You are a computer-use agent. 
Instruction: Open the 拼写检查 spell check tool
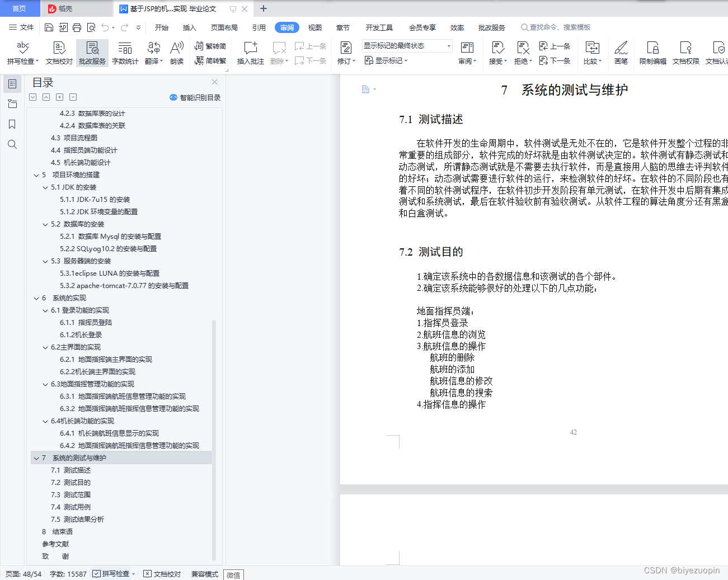pyautogui.click(x=23, y=53)
